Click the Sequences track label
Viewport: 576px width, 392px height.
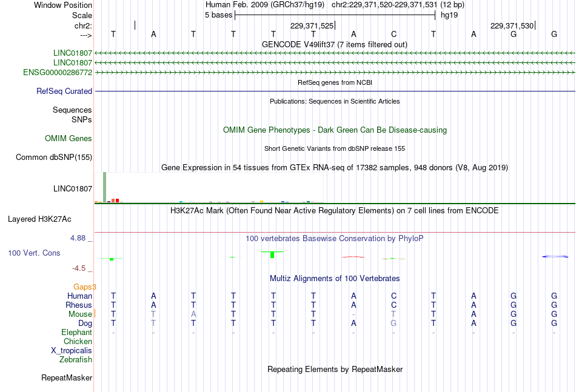(72, 110)
